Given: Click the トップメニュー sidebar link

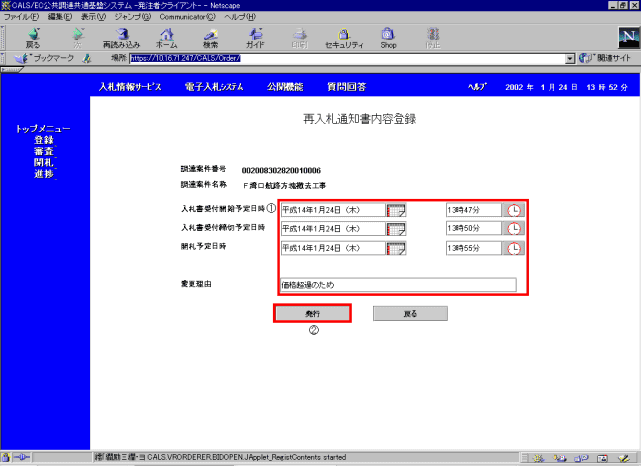Looking at the screenshot, I should 43,129.
